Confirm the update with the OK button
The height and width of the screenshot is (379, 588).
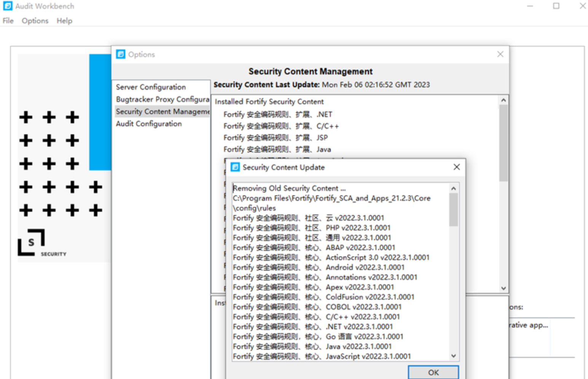click(433, 372)
